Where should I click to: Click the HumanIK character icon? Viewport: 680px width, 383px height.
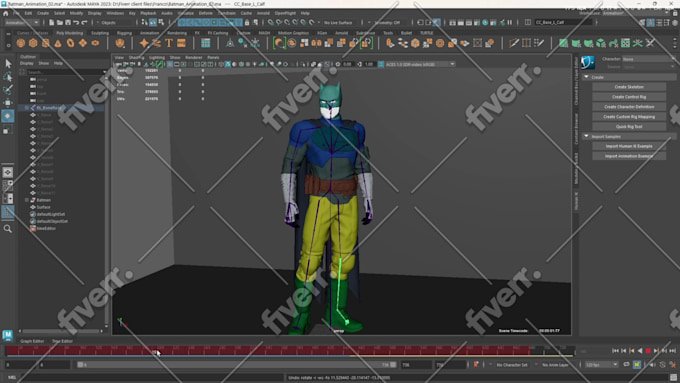tap(588, 63)
